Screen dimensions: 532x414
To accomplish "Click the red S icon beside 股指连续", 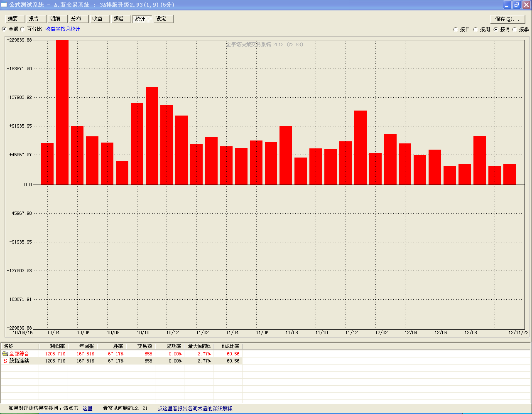I will pos(5,361).
